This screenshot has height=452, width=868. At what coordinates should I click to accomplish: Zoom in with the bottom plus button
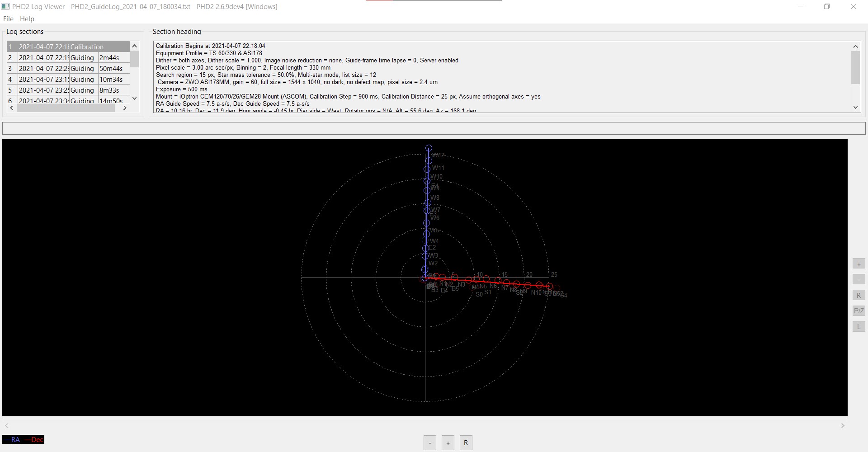click(x=448, y=443)
